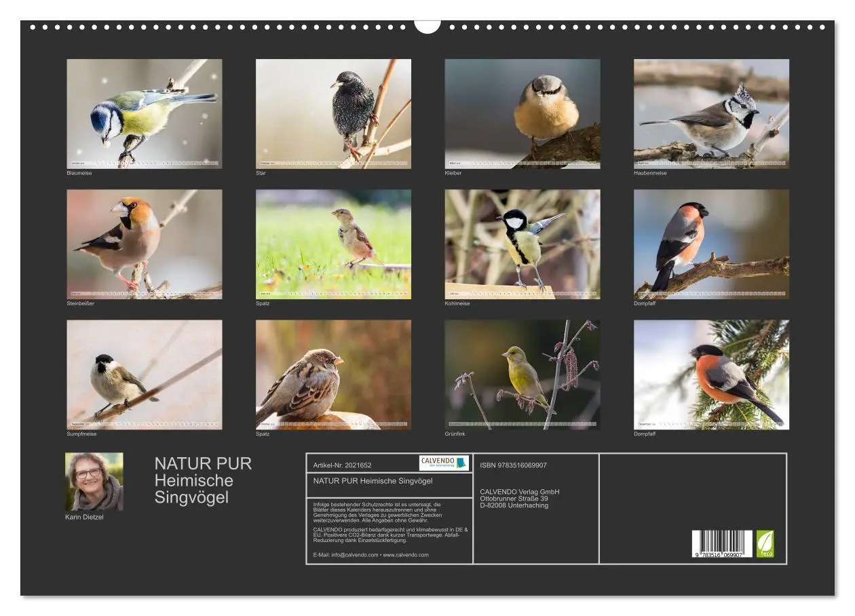Select the Star photo preview

(x=333, y=111)
